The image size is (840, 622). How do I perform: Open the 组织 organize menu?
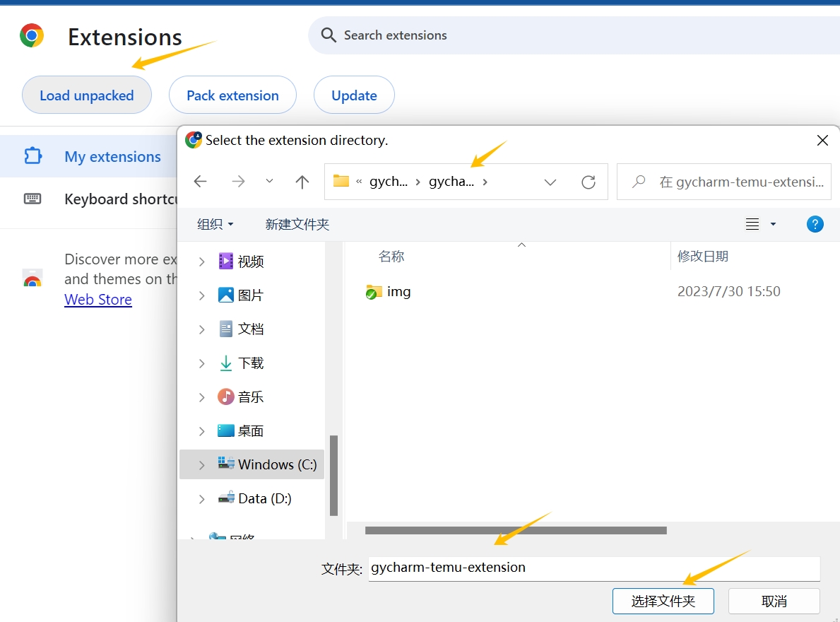point(215,224)
